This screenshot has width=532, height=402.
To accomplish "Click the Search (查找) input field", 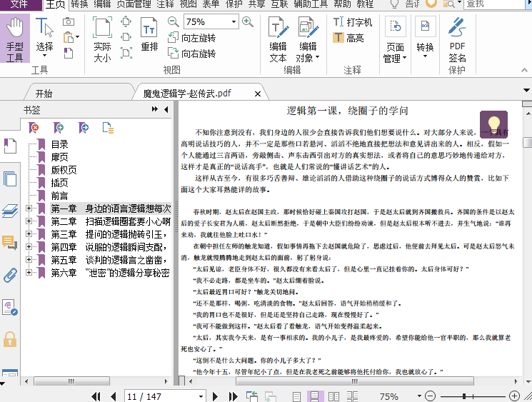I will [496, 4].
